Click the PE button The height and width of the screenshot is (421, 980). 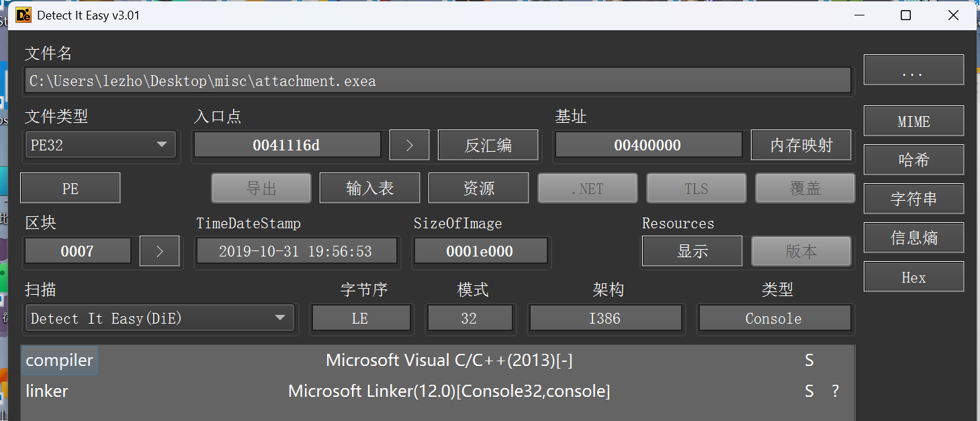[x=71, y=188]
